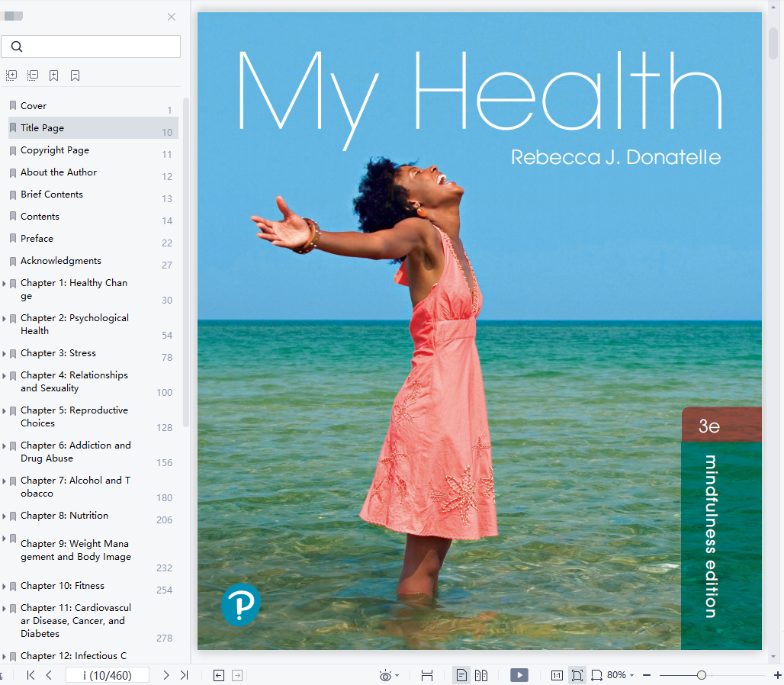Expand Chapter 10: Fitness

click(x=4, y=586)
